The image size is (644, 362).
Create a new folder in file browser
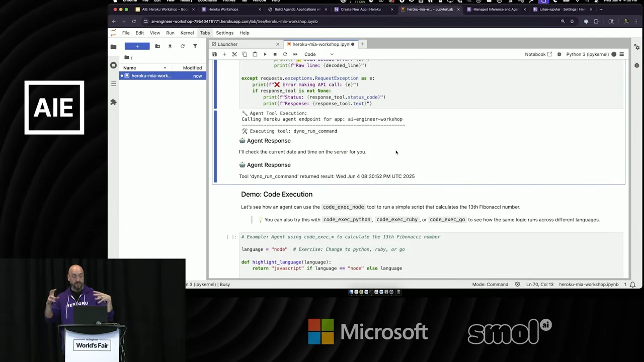pyautogui.click(x=157, y=46)
